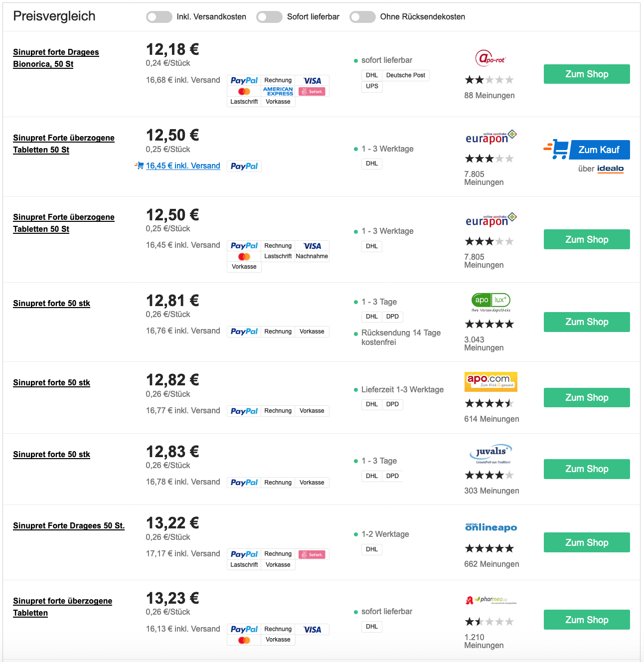This screenshot has width=644, height=662.
Task: Toggle the Inkl. Versandkosten switch
Action: (x=159, y=17)
